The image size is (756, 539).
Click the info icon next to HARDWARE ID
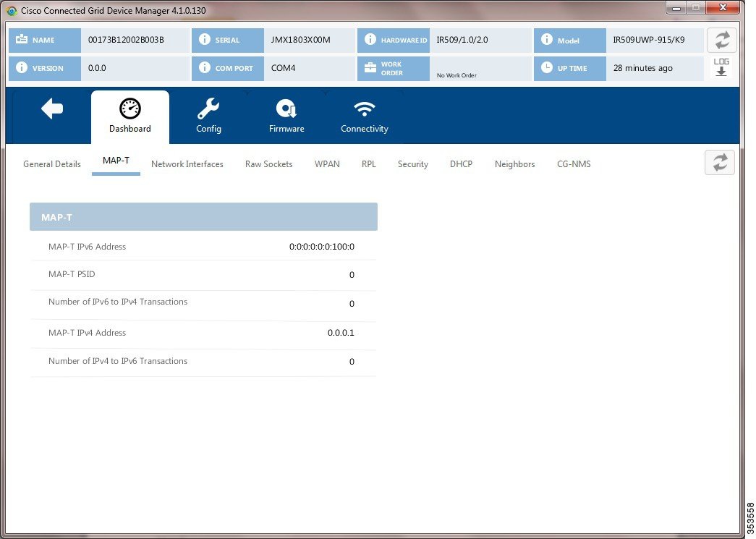(370, 40)
